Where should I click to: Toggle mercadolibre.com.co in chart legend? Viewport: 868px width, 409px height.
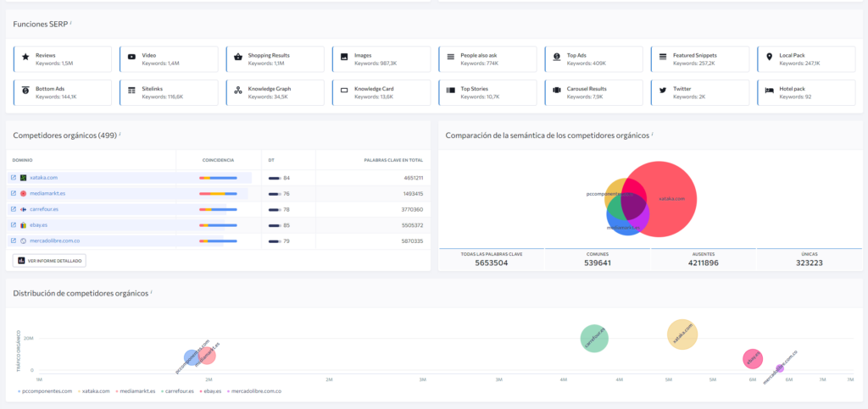(254, 391)
